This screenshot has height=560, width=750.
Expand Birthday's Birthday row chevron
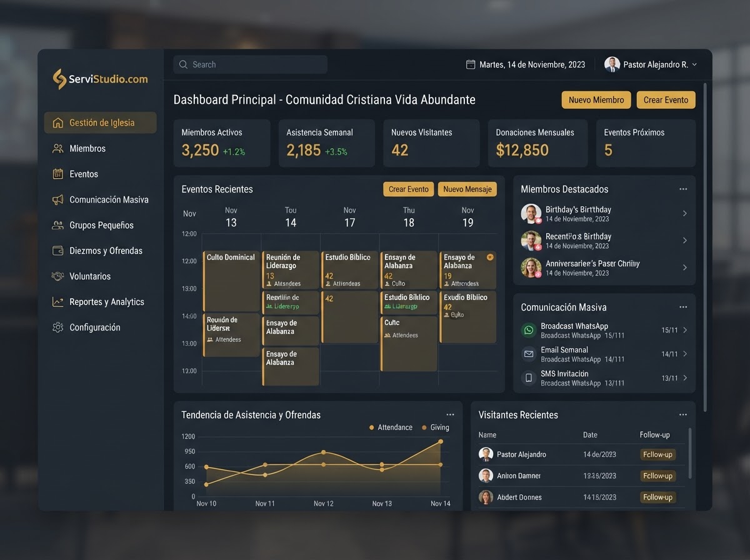pyautogui.click(x=685, y=214)
